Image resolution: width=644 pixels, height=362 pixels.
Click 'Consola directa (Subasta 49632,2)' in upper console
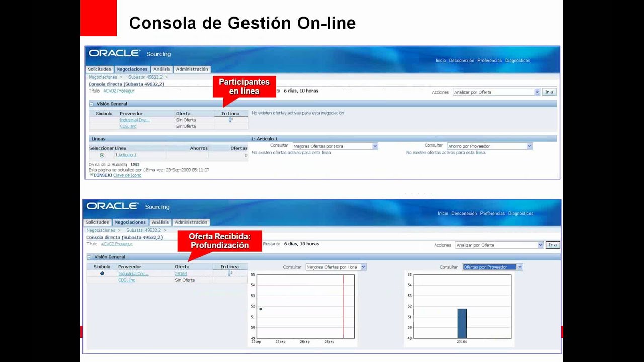(126, 84)
